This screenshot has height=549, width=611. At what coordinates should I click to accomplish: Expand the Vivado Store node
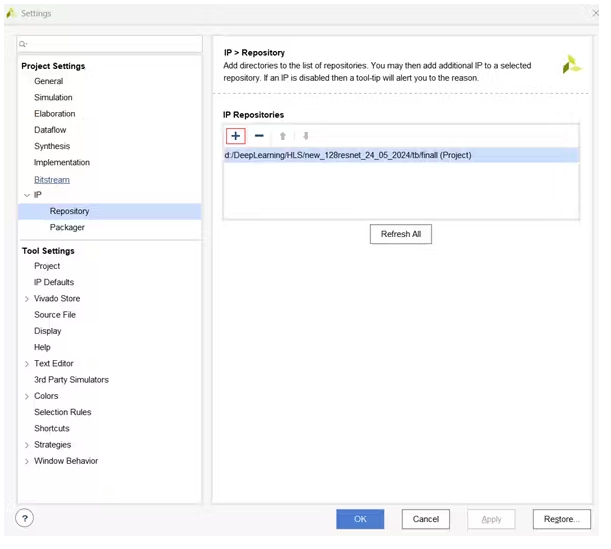click(x=26, y=299)
